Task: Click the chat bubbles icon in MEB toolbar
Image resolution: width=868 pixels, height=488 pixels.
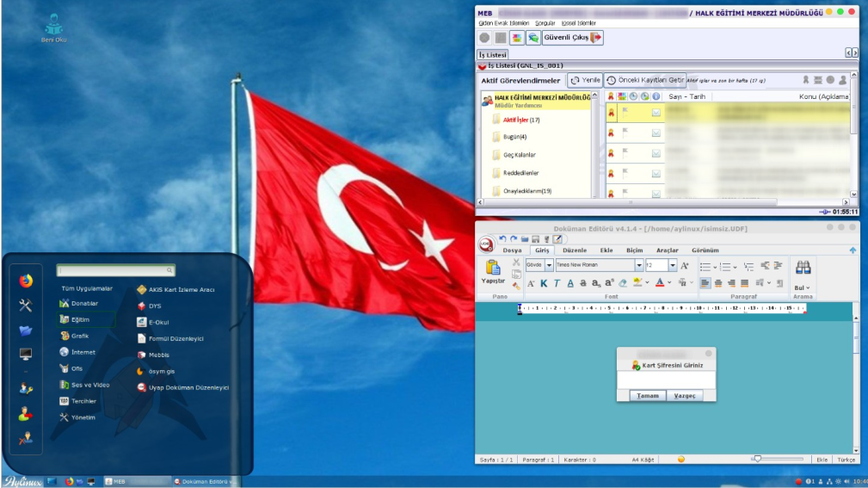Action: tap(533, 38)
